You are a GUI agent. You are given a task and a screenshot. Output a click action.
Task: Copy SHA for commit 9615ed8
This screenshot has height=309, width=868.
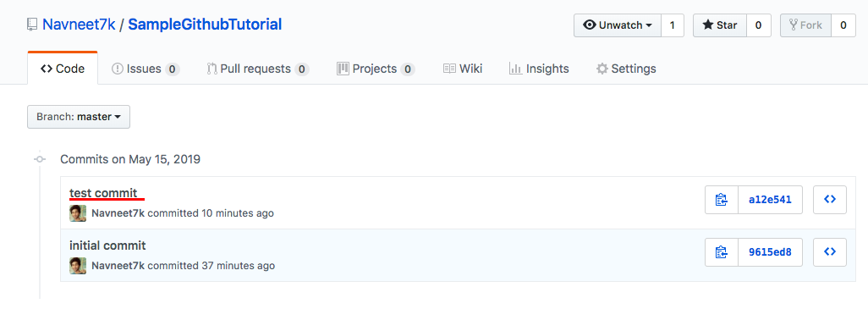pos(722,252)
